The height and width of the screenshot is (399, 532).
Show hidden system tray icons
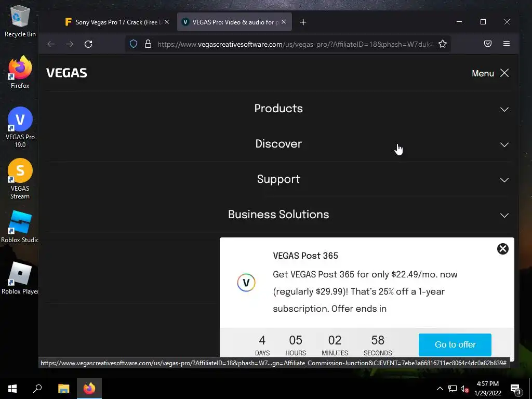(x=440, y=389)
